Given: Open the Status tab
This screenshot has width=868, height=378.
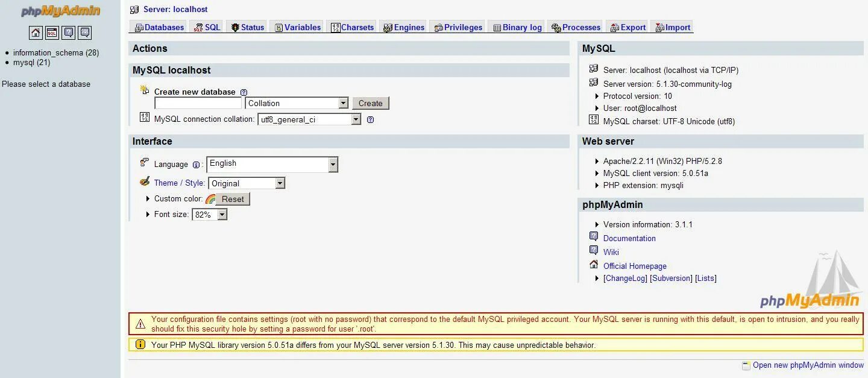Looking at the screenshot, I should coord(248,27).
